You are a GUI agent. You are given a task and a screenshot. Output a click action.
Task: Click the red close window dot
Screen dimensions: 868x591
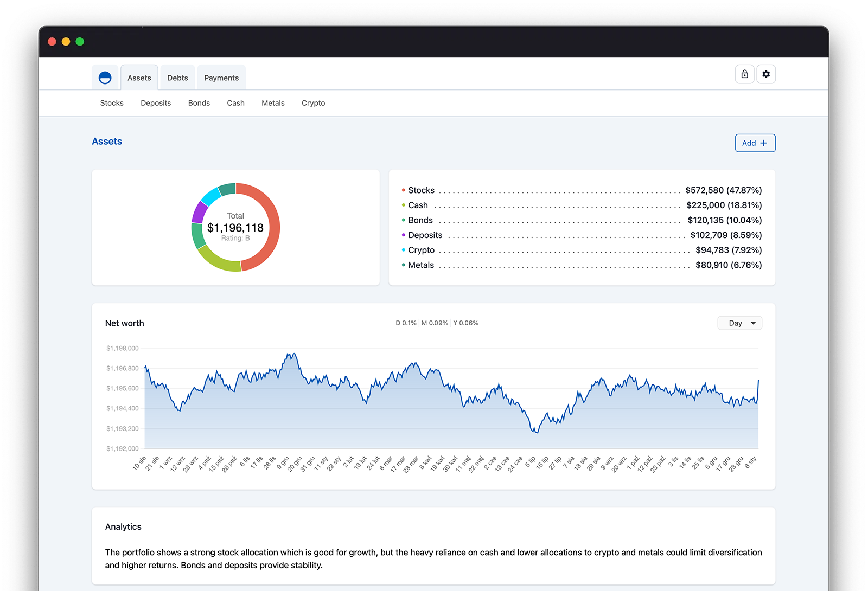tap(52, 42)
